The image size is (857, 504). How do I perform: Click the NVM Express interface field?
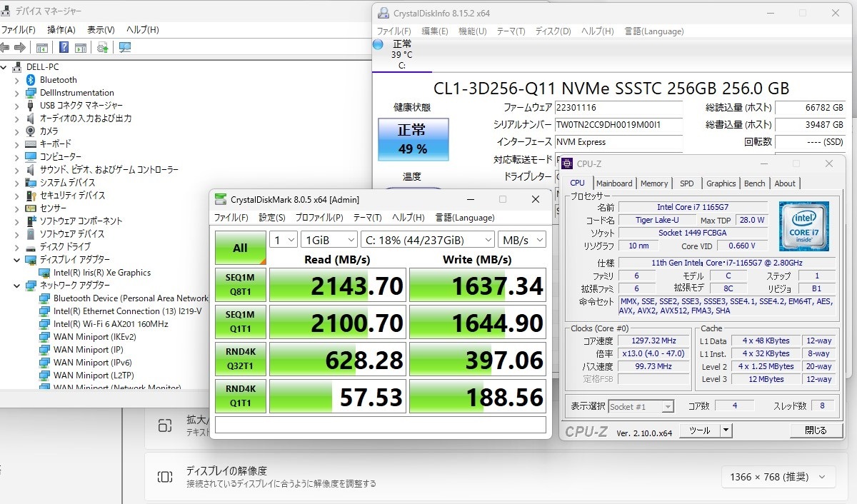(618, 142)
